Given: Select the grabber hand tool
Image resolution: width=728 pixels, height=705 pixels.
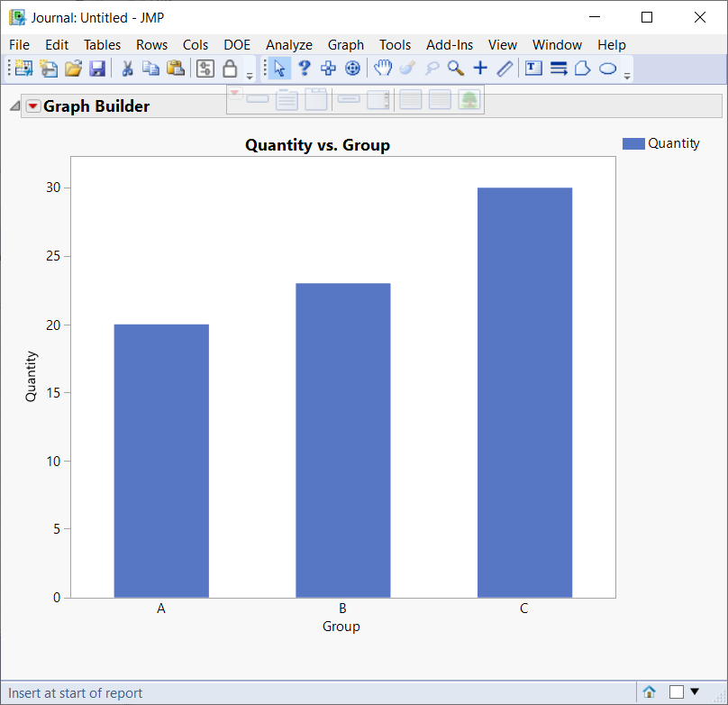Looking at the screenshot, I should tap(382, 68).
